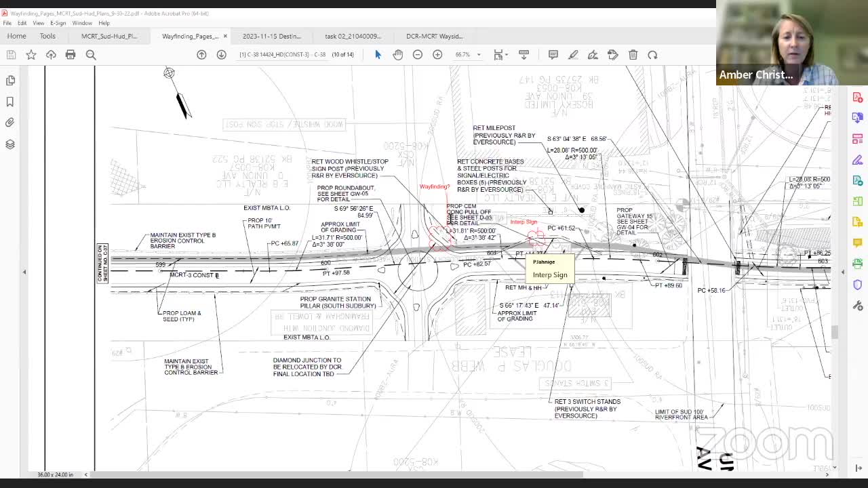Open Organize Pages tool in right pane
Image resolution: width=868 pixels, height=488 pixels.
[858, 139]
